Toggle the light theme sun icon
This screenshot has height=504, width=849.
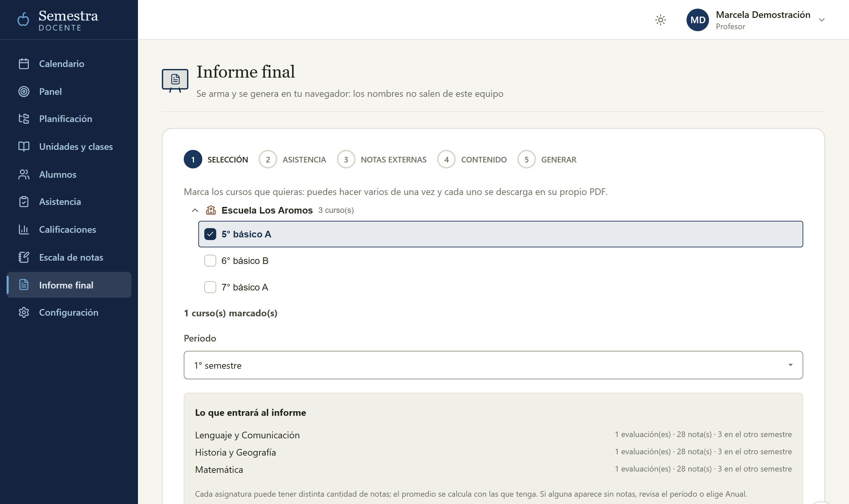pyautogui.click(x=660, y=20)
